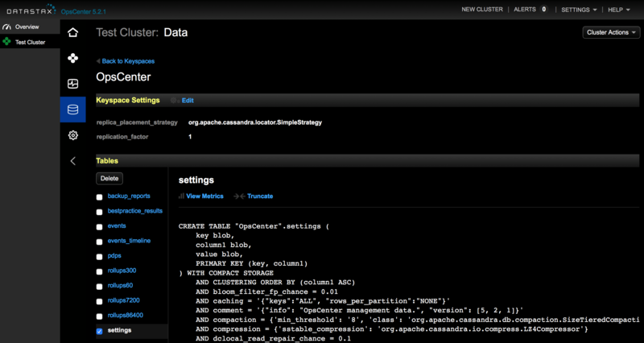
Task: Click the replication_factor value 1
Action: point(190,137)
